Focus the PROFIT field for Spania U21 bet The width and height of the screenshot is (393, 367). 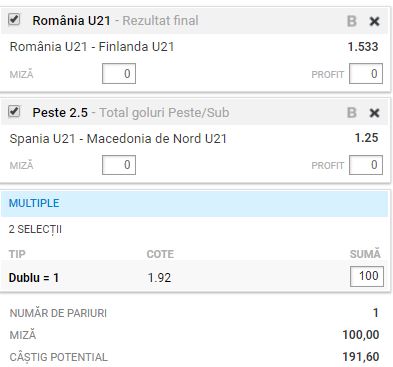(x=366, y=165)
